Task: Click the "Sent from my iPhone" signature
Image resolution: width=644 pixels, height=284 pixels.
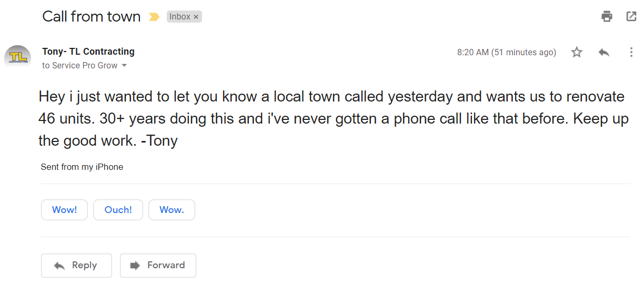Action: coord(82,167)
